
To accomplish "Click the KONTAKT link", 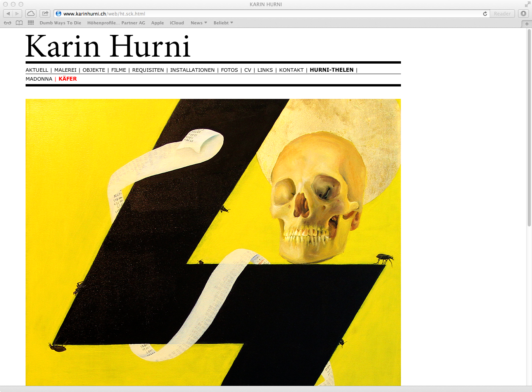I will (x=291, y=70).
